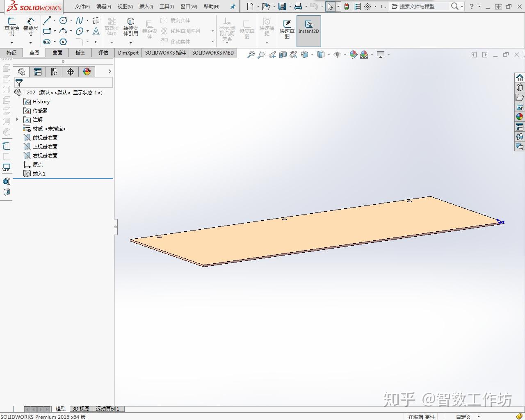Open the Display Style dropdown arrow
Screen dimensions: 525x420
pos(329,54)
